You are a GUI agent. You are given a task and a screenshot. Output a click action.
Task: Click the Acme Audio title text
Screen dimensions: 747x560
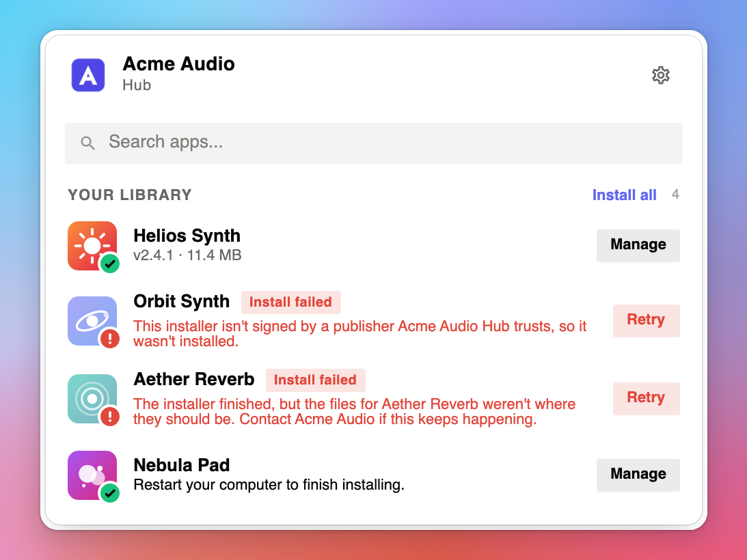[x=178, y=64]
